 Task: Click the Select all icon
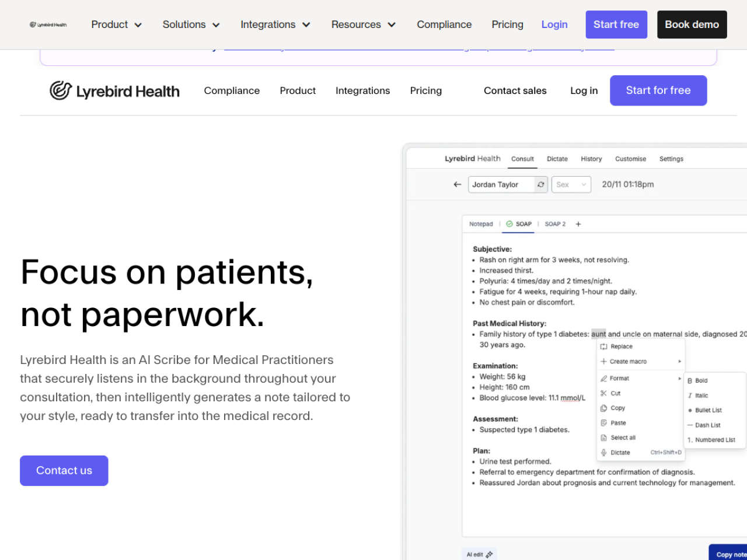(x=604, y=437)
